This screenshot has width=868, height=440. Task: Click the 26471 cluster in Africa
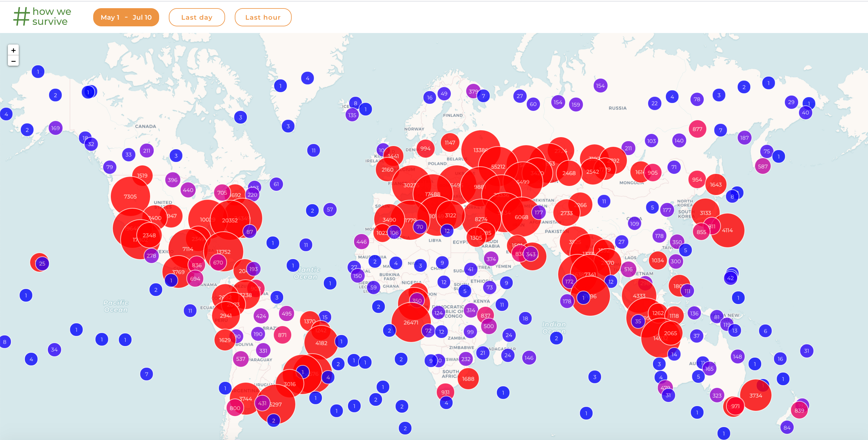tap(411, 323)
